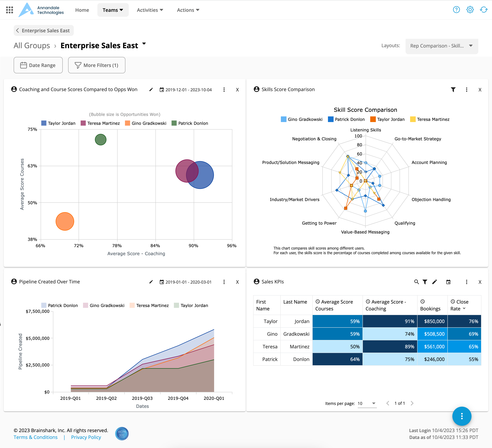Open the Activities menu

[x=150, y=10]
